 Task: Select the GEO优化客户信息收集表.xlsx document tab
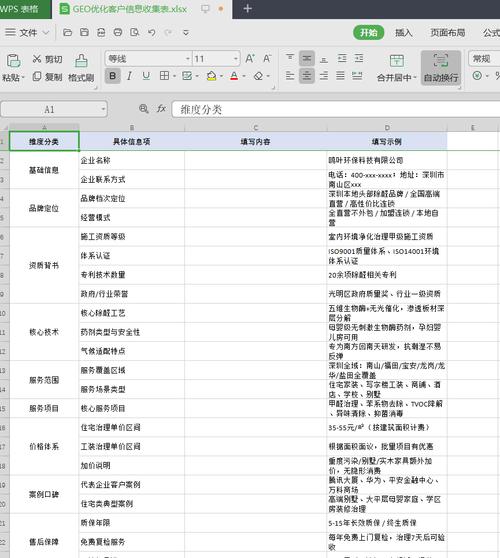[x=130, y=9]
